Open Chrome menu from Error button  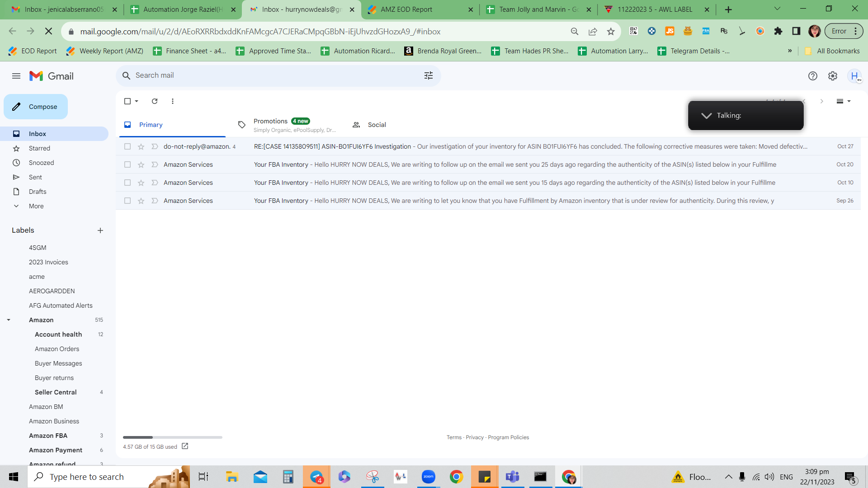coord(844,31)
